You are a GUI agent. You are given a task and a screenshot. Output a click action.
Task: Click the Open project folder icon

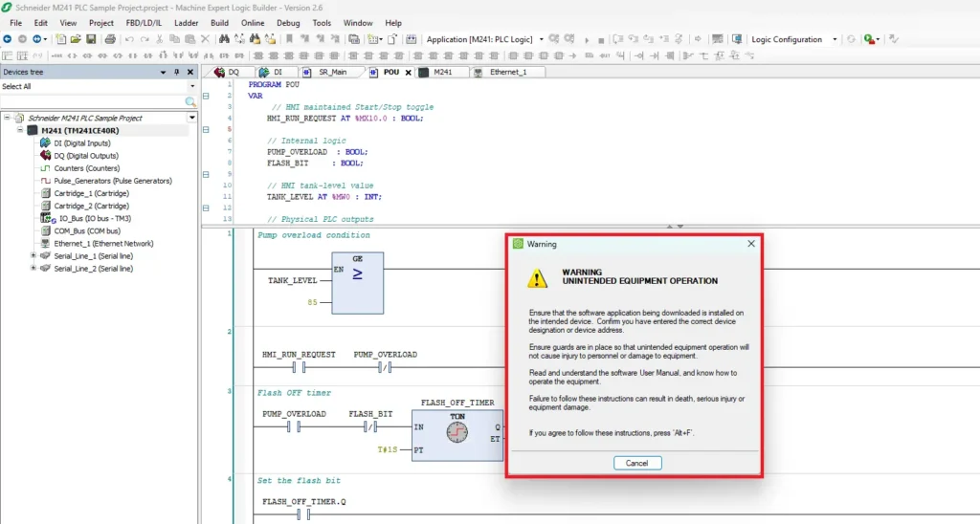point(76,38)
